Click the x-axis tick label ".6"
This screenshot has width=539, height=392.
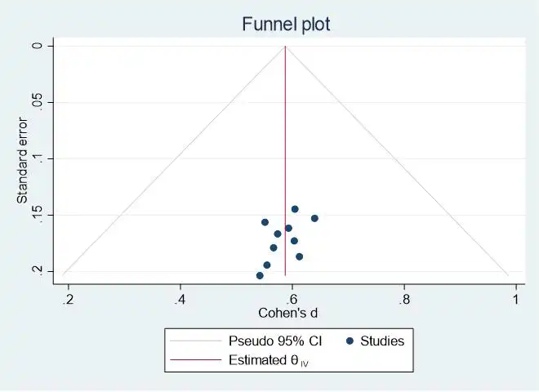click(292, 299)
